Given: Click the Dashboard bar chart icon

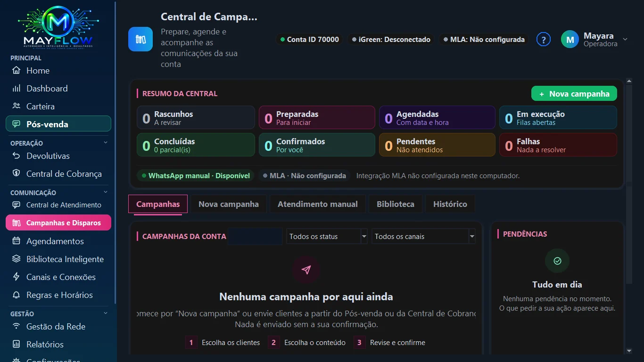Looking at the screenshot, I should coord(17,89).
